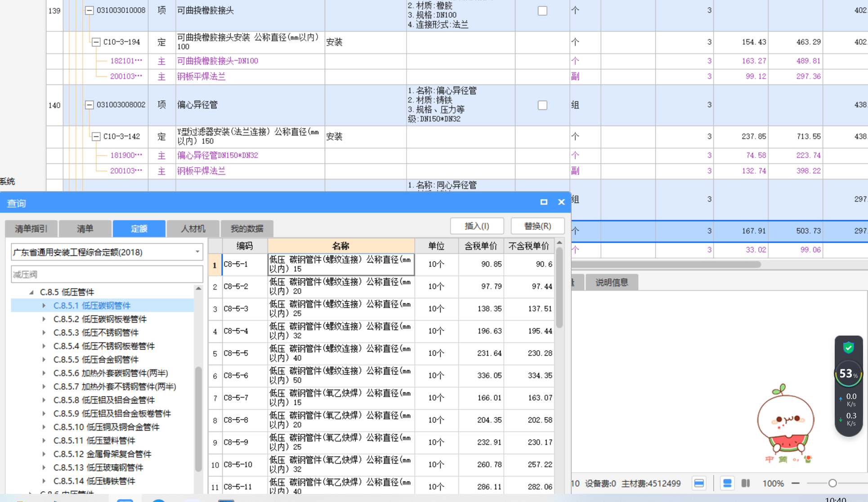Click the scroll-up arrow of the quota table
The image size is (868, 502).
(x=559, y=242)
